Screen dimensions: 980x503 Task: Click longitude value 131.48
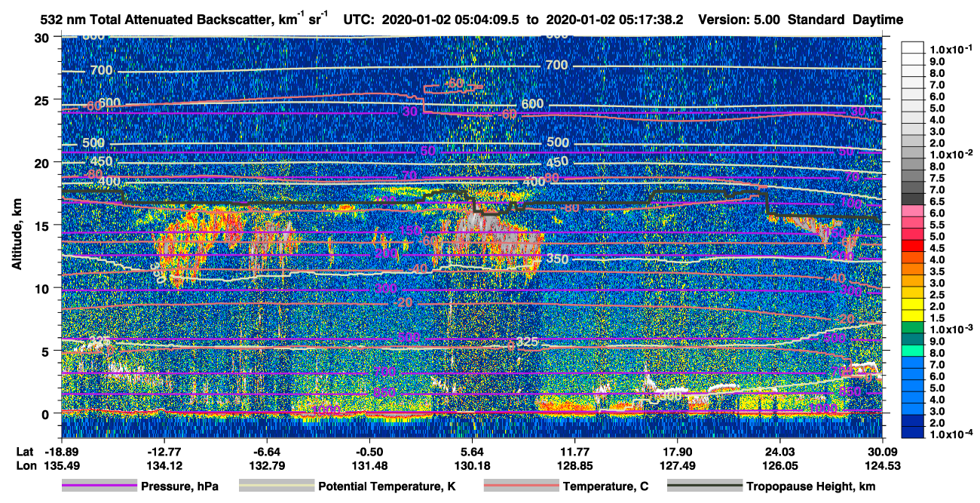pyautogui.click(x=369, y=465)
